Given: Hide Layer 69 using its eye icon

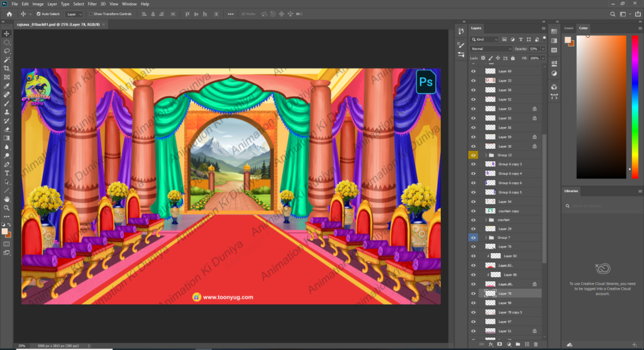Looking at the screenshot, I should [x=474, y=72].
